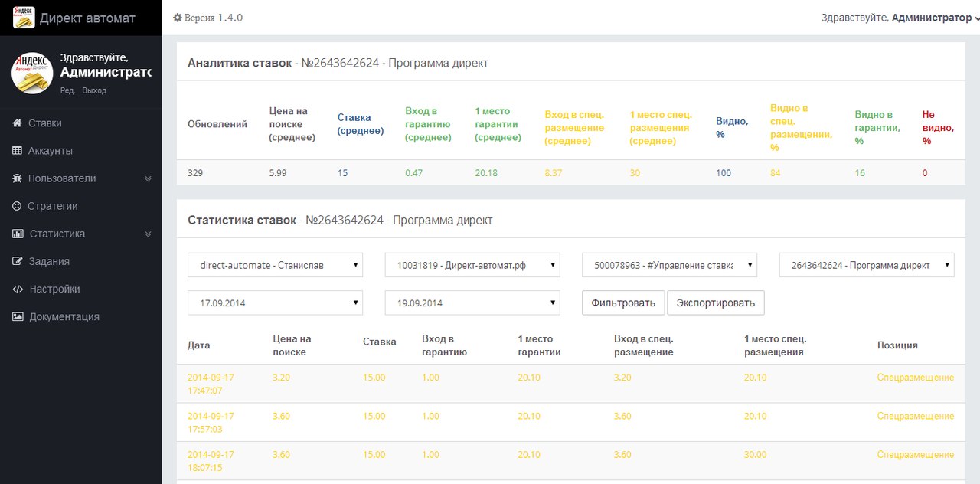Open the start date 17.09.2014 dropdown
Image resolution: width=980 pixels, height=484 pixels.
click(x=275, y=302)
